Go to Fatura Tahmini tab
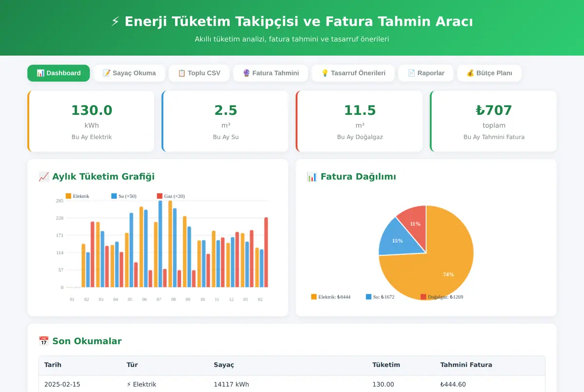584x392 pixels. coord(271,73)
